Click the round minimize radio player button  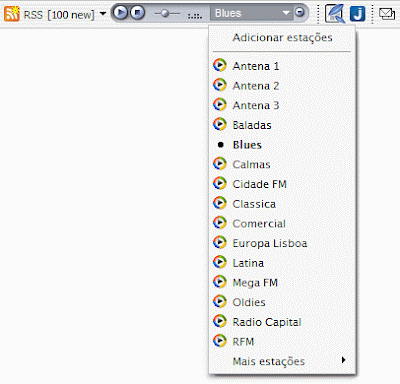[300, 12]
